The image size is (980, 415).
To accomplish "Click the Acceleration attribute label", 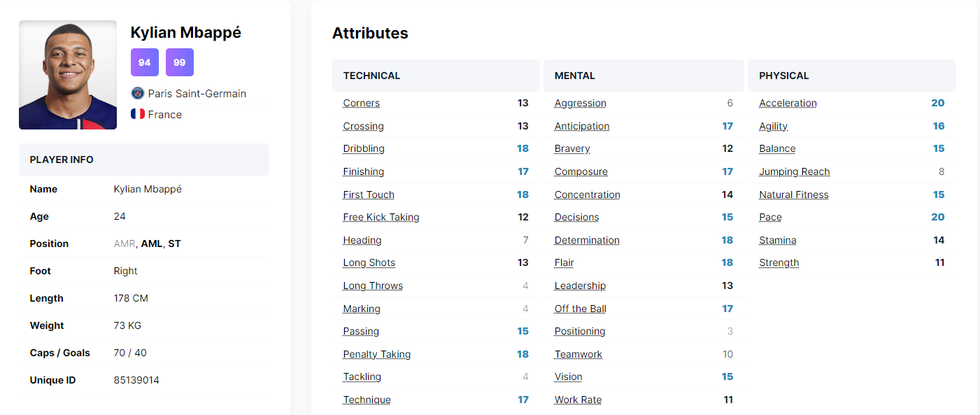I will tap(788, 103).
